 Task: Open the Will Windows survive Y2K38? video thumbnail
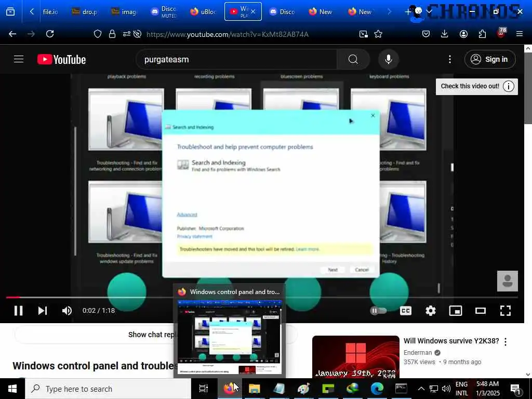coord(355,357)
